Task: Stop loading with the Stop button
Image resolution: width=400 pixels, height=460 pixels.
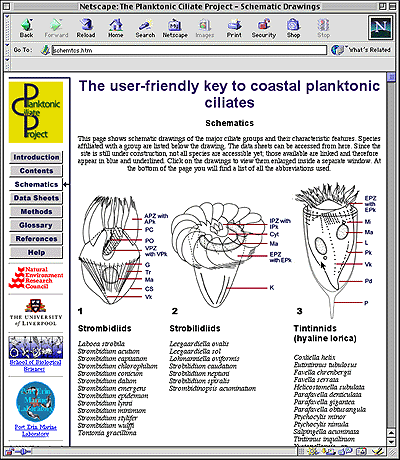Action: [323, 28]
